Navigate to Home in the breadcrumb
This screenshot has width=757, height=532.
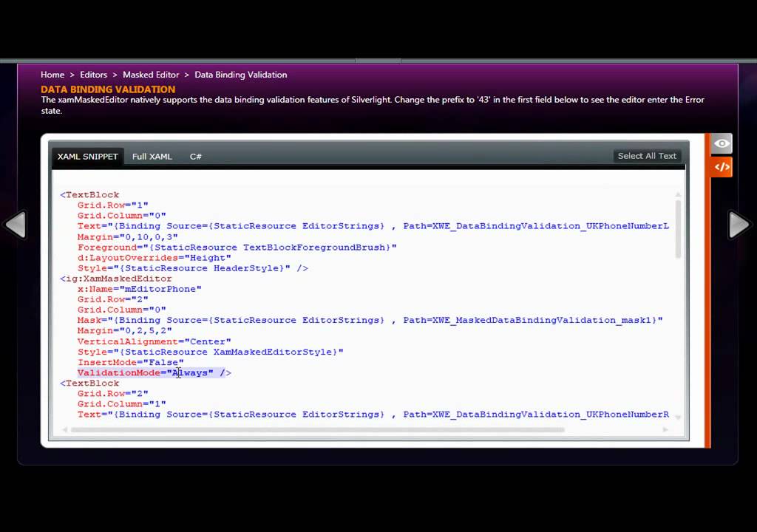(52, 75)
